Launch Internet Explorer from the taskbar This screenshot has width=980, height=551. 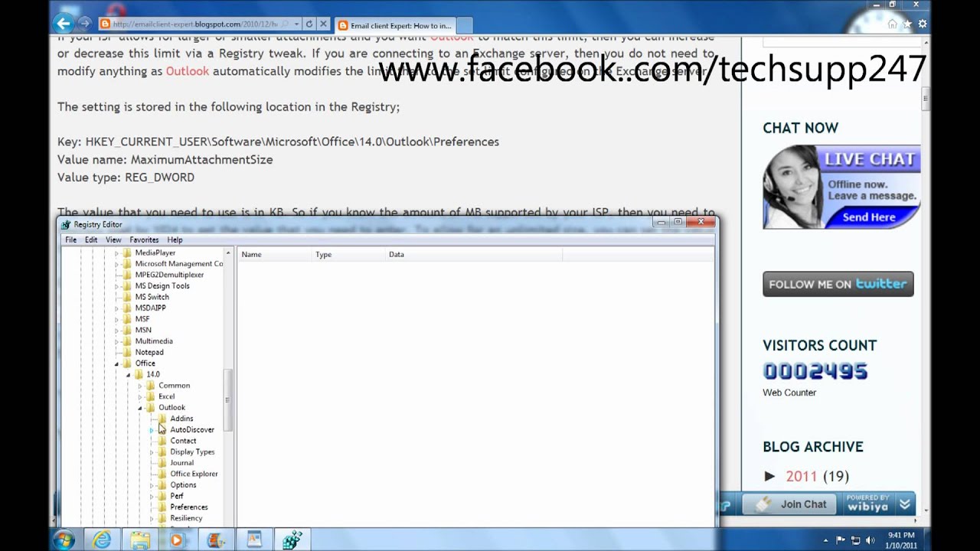(x=102, y=540)
